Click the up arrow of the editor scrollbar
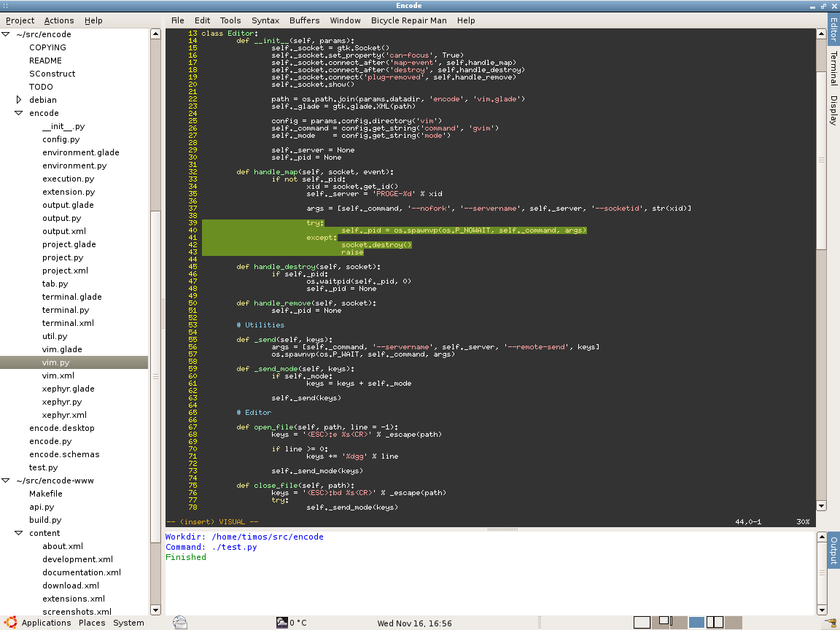The width and height of the screenshot is (840, 630). coord(821,34)
